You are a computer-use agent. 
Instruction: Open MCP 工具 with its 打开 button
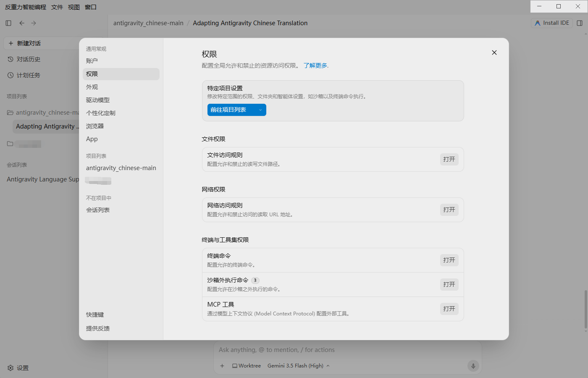tap(449, 309)
